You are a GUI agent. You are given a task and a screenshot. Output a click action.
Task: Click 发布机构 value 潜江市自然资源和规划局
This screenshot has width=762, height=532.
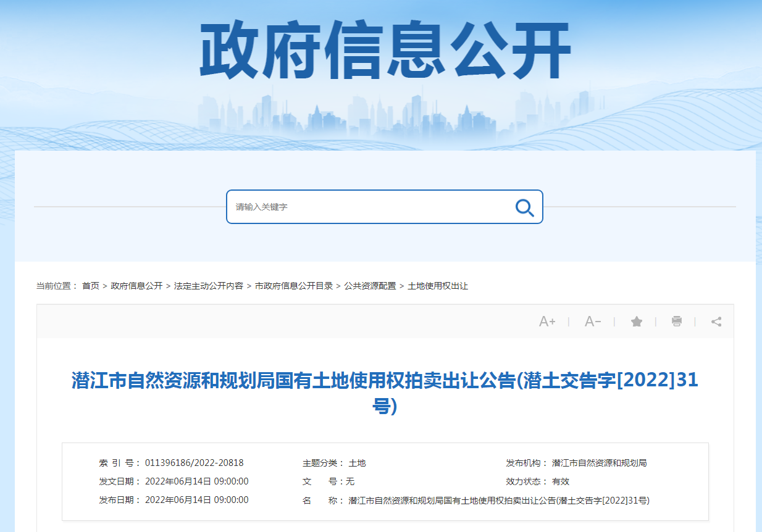[x=600, y=463]
